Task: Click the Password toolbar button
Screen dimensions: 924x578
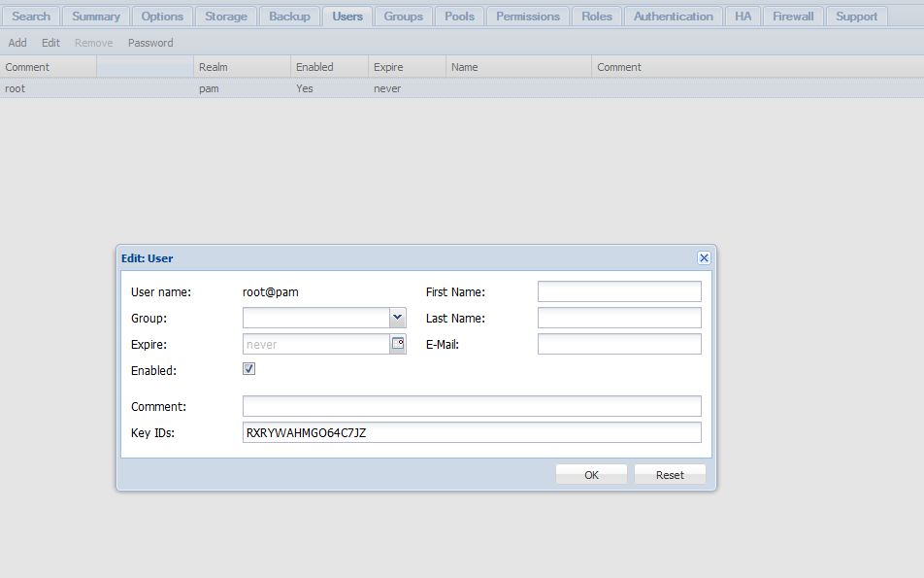Action: tap(150, 43)
